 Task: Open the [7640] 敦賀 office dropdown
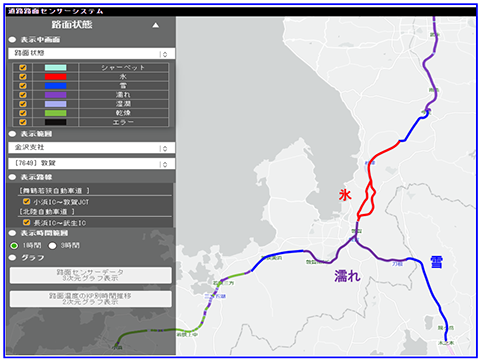click(92, 163)
